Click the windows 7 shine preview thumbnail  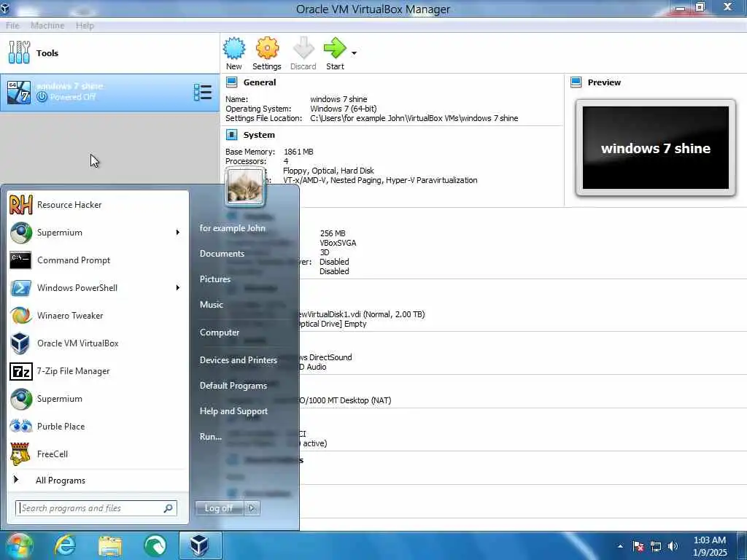tap(656, 148)
